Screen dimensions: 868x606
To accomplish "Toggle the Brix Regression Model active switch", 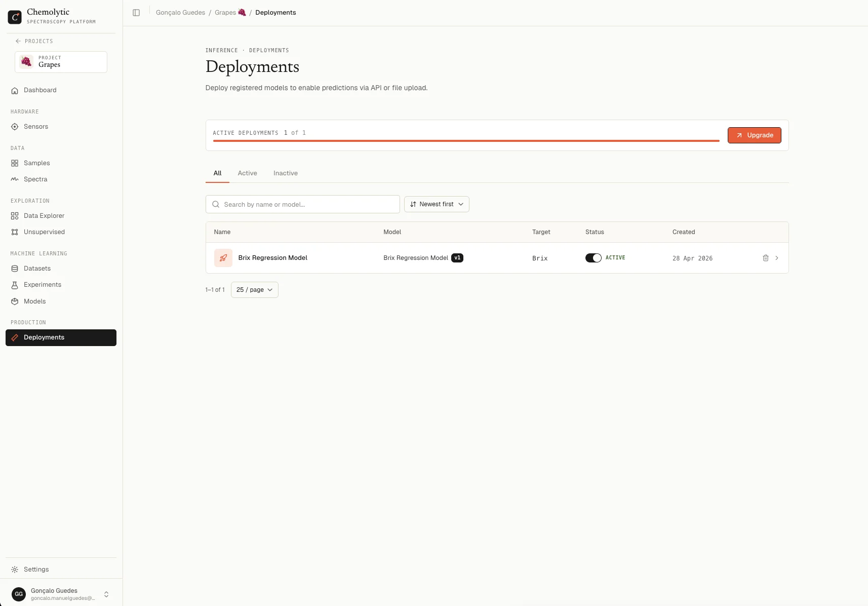I will (594, 258).
